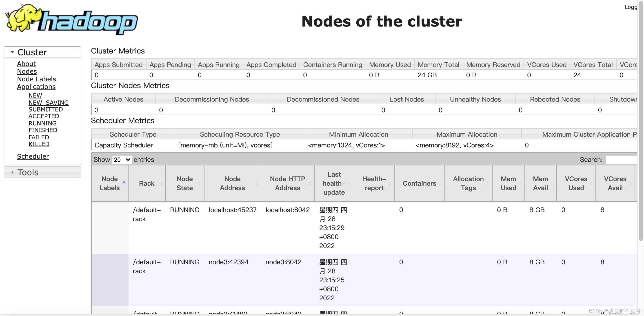This screenshot has width=644, height=316.
Task: Click Lost Nodes count link
Action: (383, 110)
